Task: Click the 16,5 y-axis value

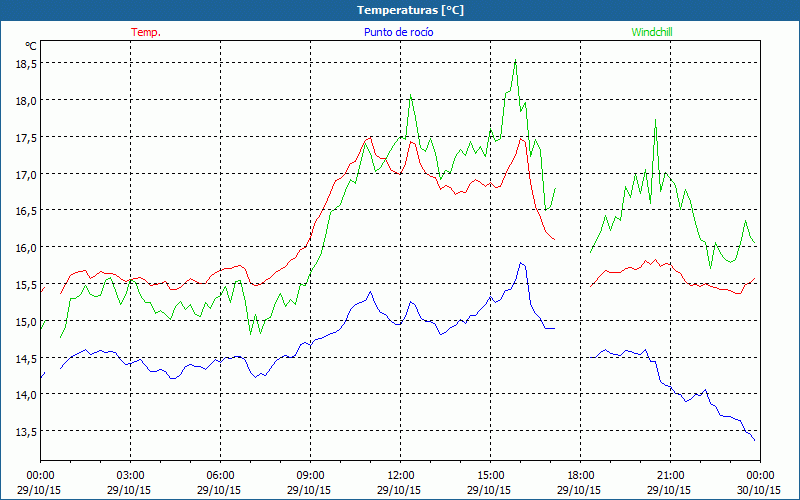Action: point(26,211)
